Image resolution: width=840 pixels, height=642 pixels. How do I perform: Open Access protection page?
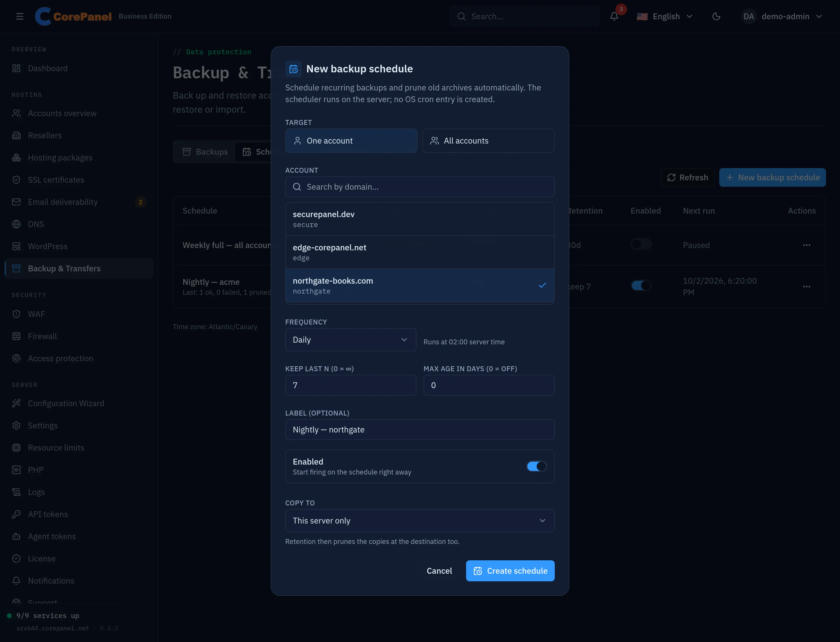(79, 358)
